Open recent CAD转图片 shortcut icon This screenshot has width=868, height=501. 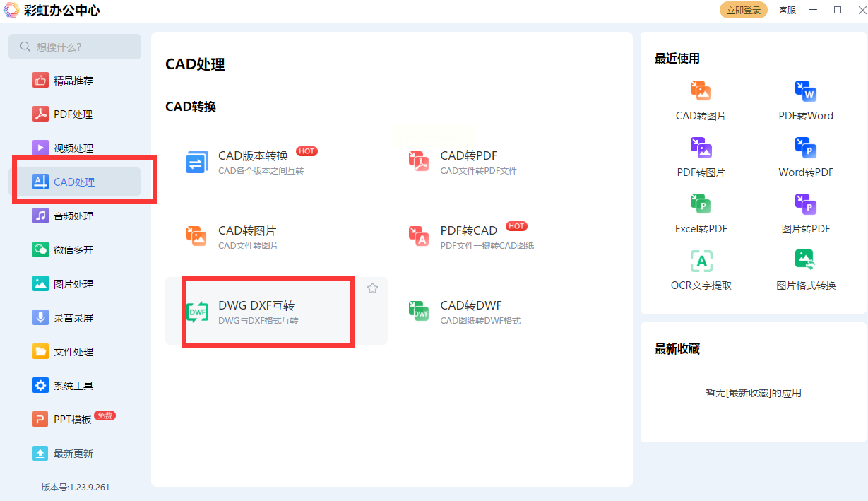coord(701,90)
